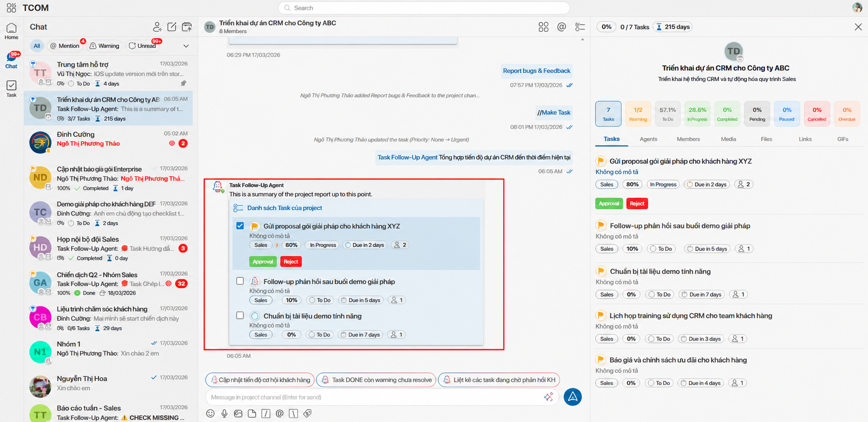Select the All chat filter

(x=37, y=46)
